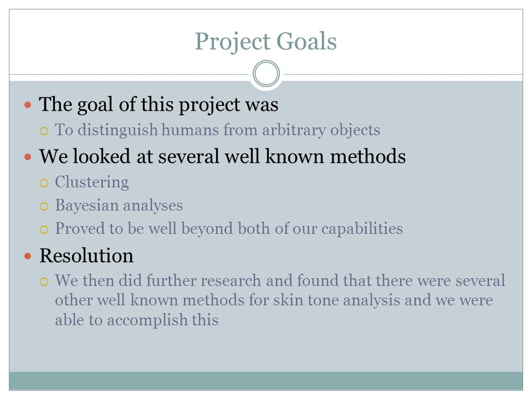Click the ring bullet beside 'Proved to be well'
The height and width of the screenshot is (399, 532).
tap(44, 229)
